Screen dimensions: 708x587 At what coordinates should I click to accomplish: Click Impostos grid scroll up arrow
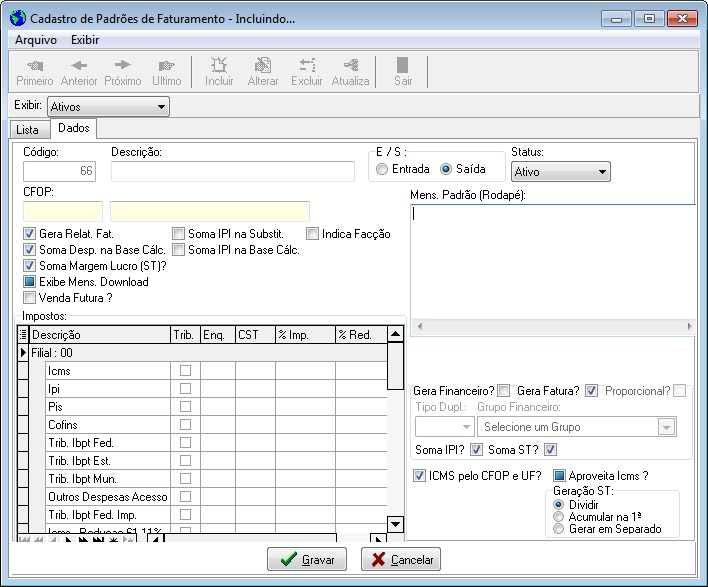click(395, 334)
